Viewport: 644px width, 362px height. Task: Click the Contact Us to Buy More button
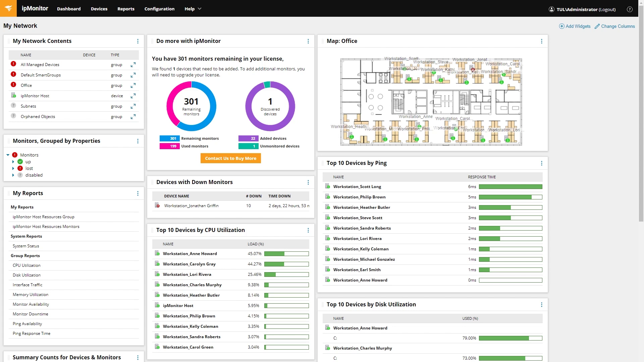(x=230, y=158)
